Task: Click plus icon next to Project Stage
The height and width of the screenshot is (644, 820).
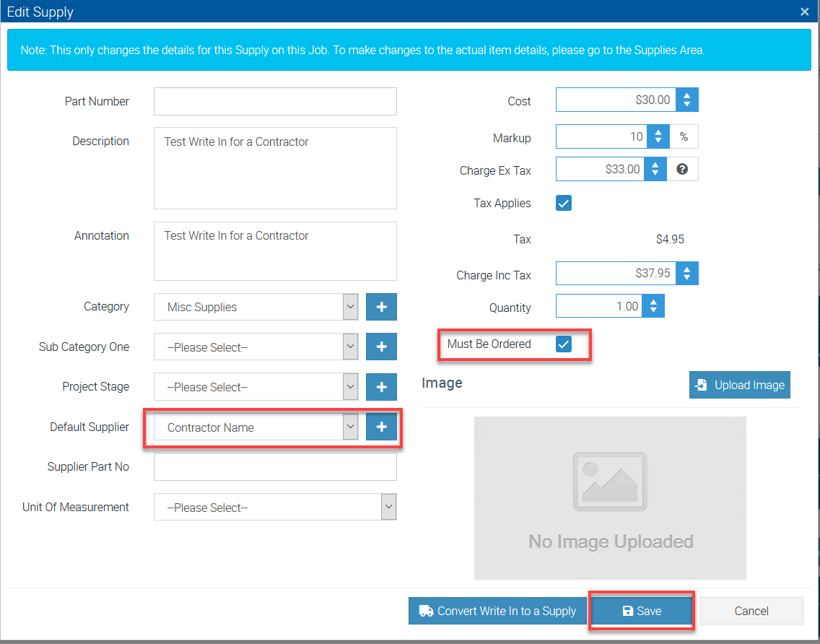Action: (x=381, y=387)
